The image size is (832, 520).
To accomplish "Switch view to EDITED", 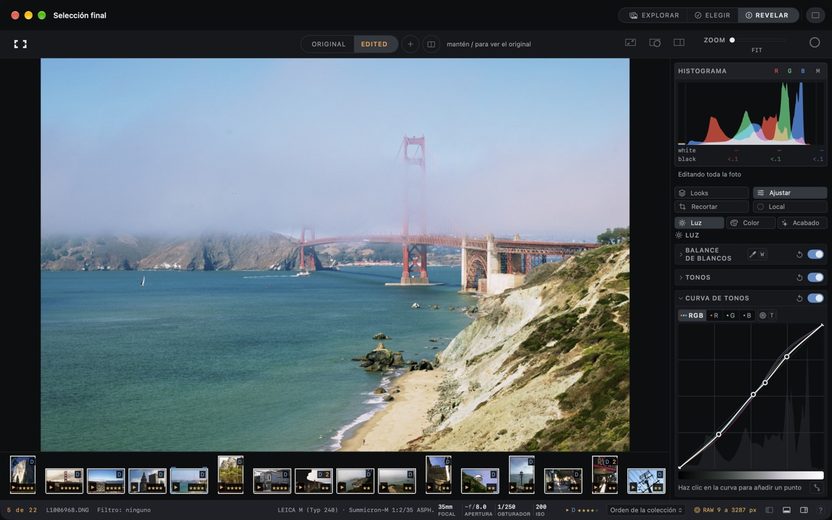I will 375,44.
